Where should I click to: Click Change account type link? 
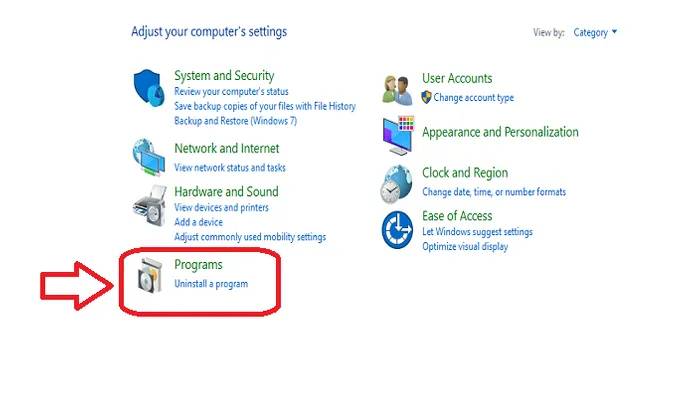(474, 98)
